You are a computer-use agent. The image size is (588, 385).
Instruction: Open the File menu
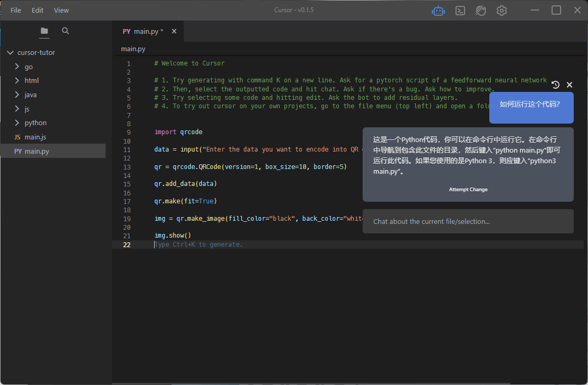[16, 10]
